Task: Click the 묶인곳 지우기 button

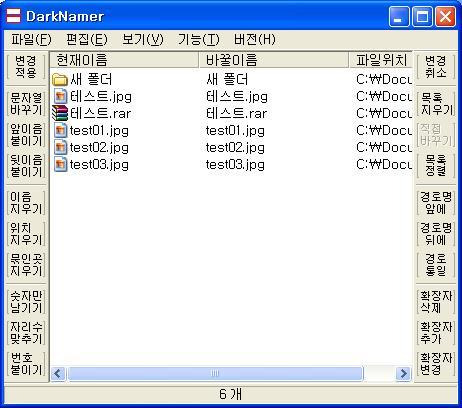Action: 26,265
